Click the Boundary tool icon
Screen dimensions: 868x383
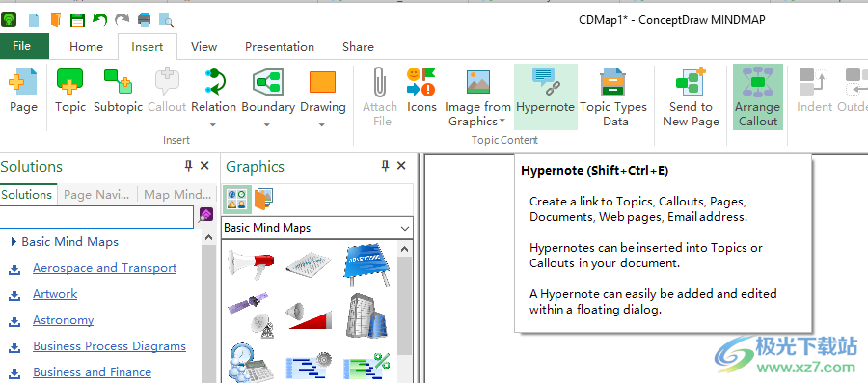point(268,83)
